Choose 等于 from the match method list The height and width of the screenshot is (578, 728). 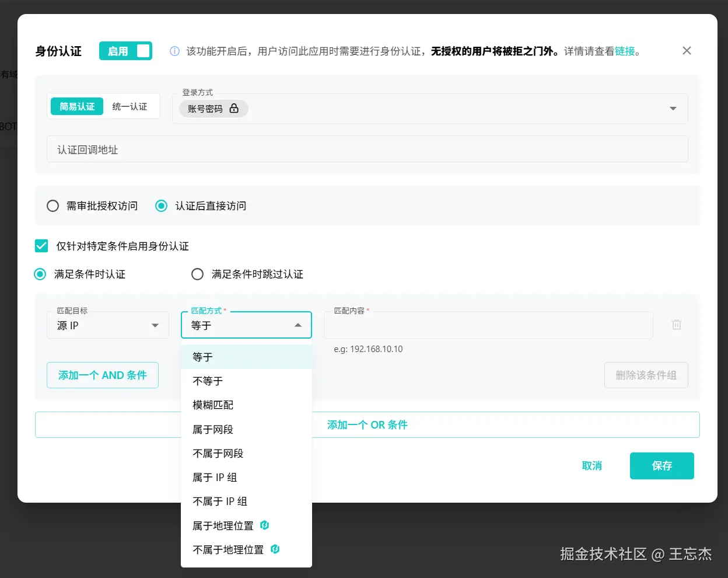pos(247,357)
